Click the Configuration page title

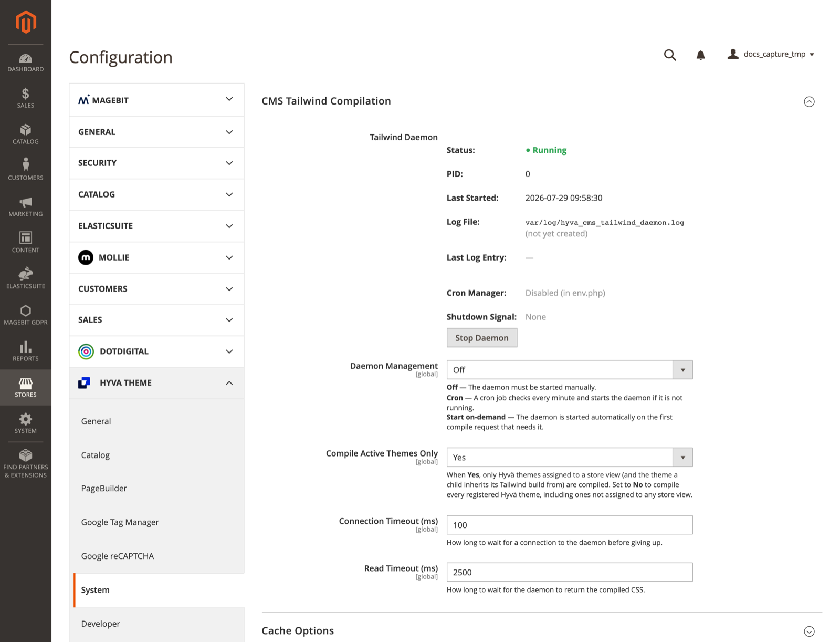(x=121, y=57)
